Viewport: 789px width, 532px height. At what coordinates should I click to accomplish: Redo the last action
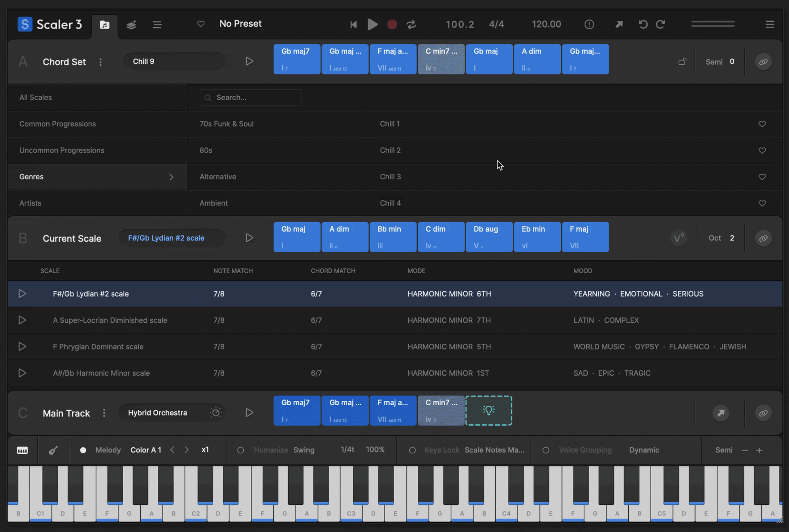[x=662, y=24]
